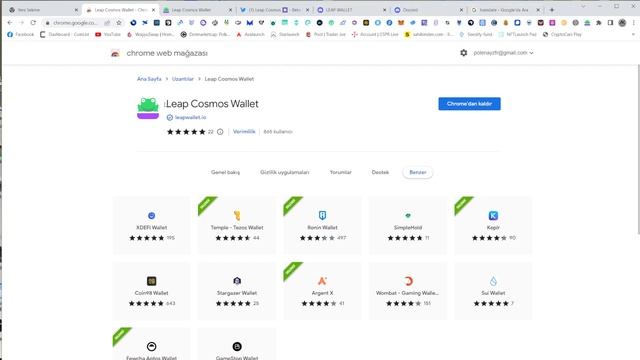The height and width of the screenshot is (360, 640).
Task: Select the Benzer tab
Action: point(418,172)
